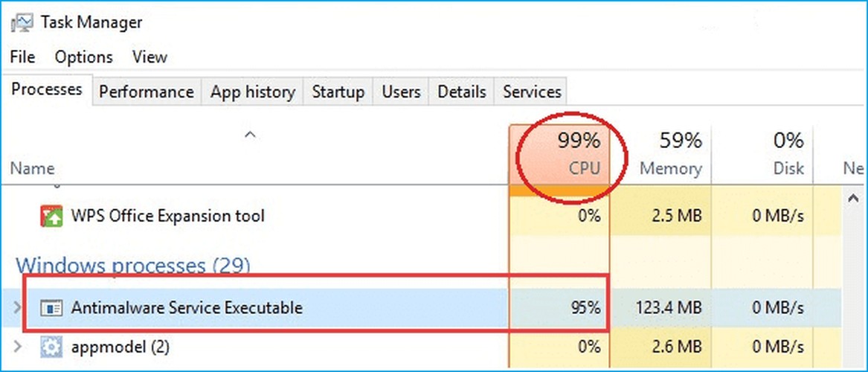
Task: Expand the appmodel (2) process group
Action: coord(18,347)
